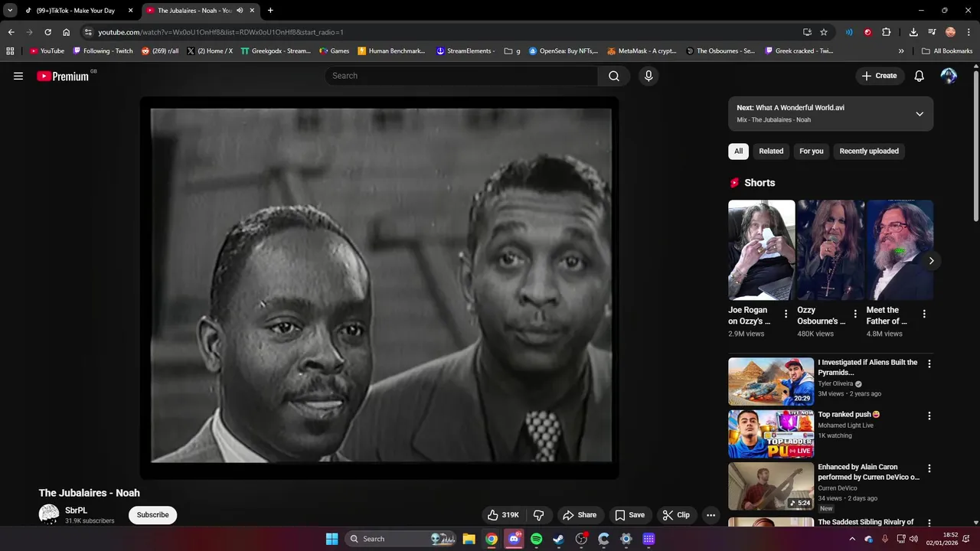Click the address bar URL
Screen dimensions: 980x551
click(220, 32)
